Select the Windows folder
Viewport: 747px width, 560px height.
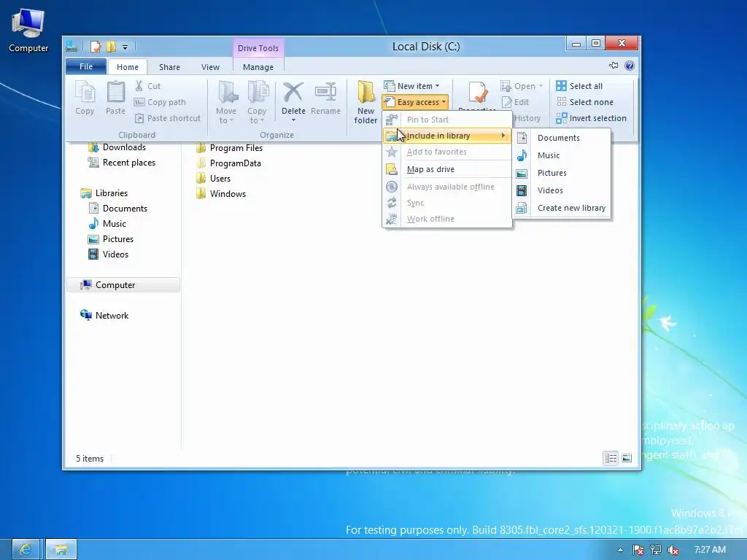click(221, 194)
